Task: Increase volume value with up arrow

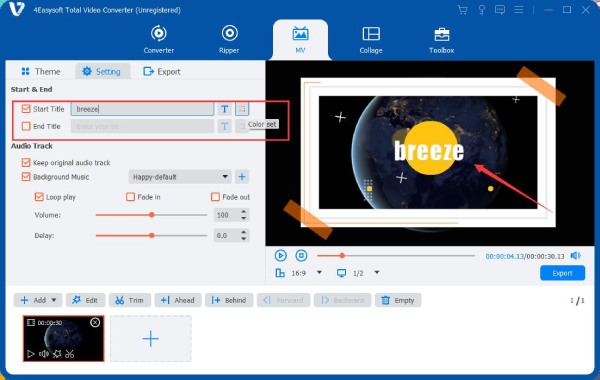Action: pos(244,212)
